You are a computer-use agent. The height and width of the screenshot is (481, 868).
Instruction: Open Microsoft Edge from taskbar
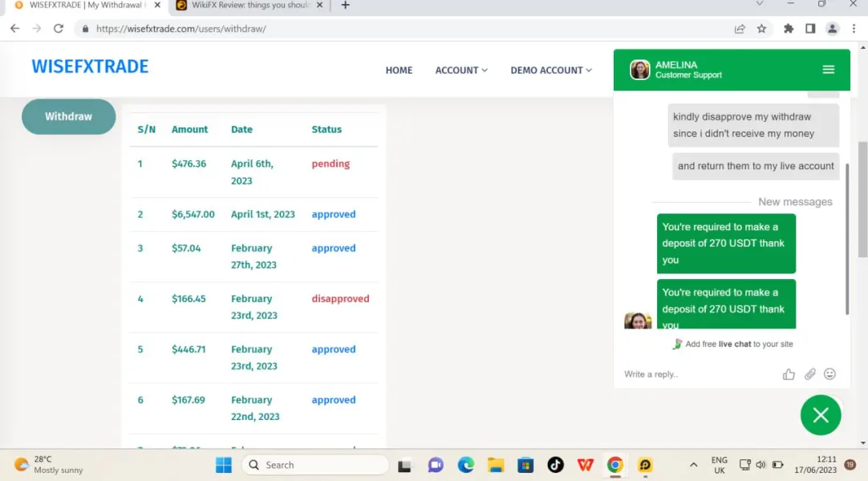click(465, 466)
